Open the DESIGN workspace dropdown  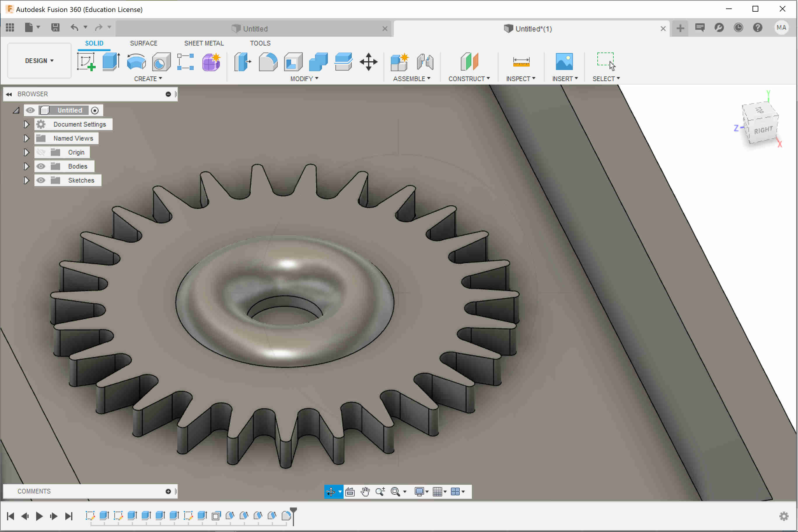click(39, 61)
